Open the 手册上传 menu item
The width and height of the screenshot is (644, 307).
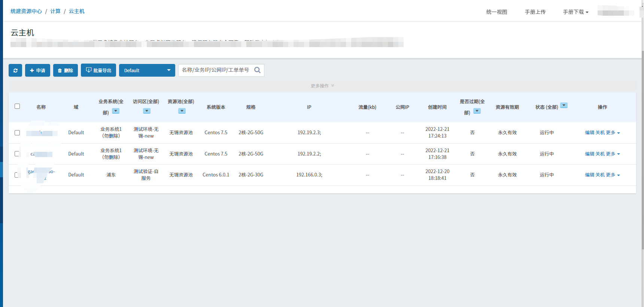535,12
